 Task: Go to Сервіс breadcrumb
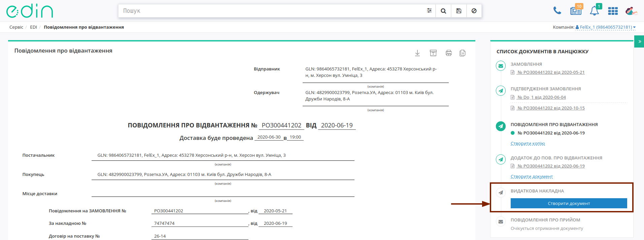point(16,27)
